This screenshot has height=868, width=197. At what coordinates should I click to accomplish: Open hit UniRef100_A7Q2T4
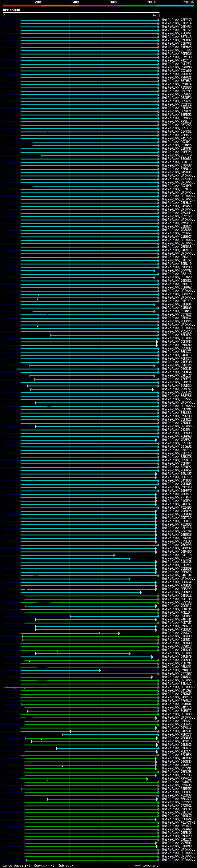(x=177, y=23)
